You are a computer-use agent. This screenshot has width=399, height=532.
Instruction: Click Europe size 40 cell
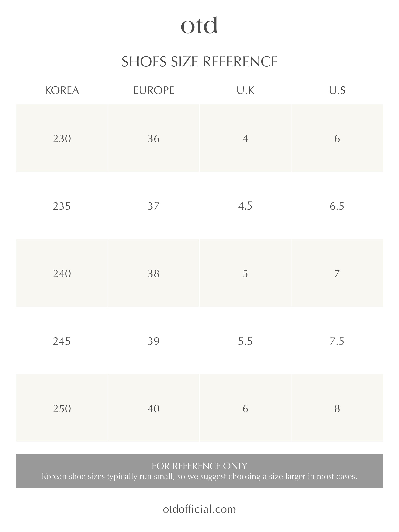pos(154,409)
